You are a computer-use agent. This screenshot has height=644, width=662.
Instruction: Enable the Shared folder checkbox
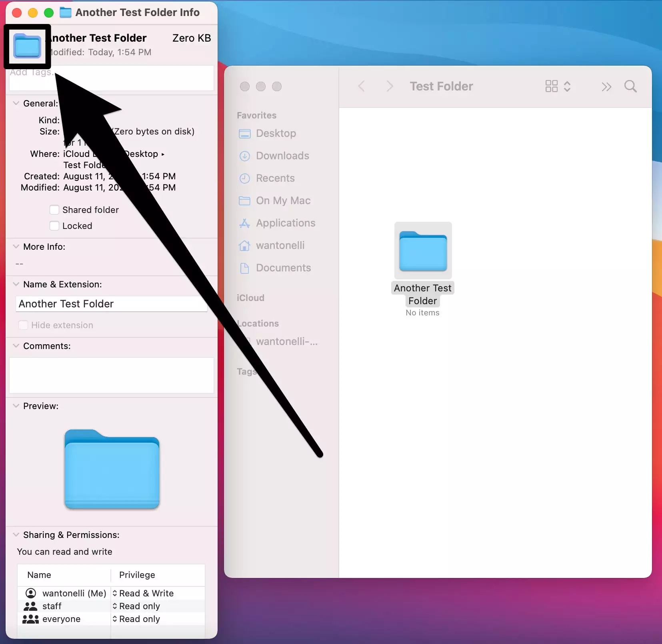click(x=54, y=210)
